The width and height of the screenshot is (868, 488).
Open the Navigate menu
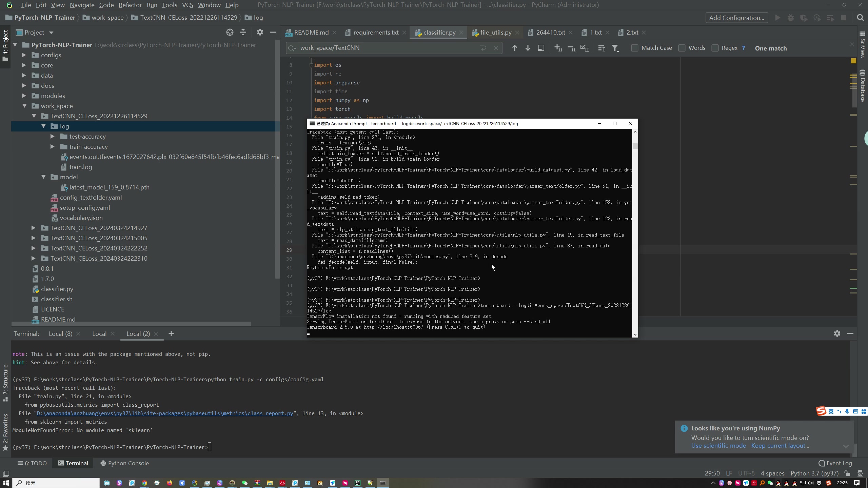click(82, 5)
